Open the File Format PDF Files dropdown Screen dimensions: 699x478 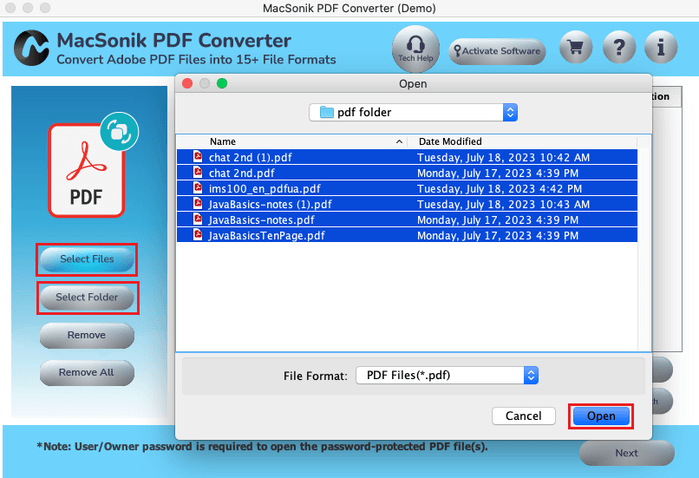coord(447,375)
